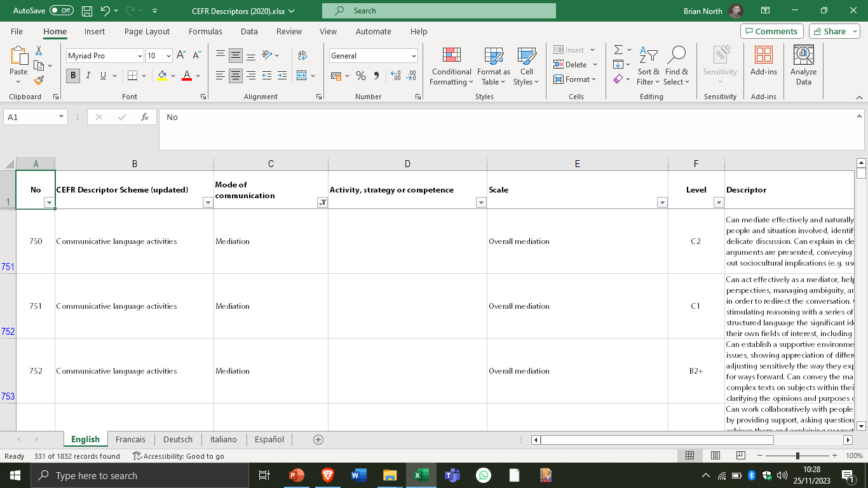The width and height of the screenshot is (868, 488).
Task: Expand the Level column filter dropdown
Action: coord(719,203)
